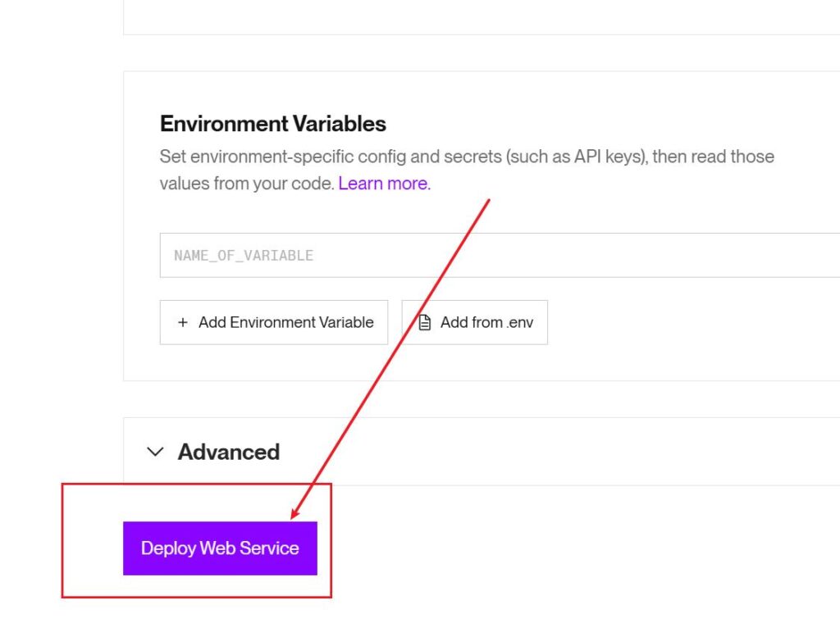Choose the Add from .env button text
840x641 pixels.
pyautogui.click(x=486, y=322)
